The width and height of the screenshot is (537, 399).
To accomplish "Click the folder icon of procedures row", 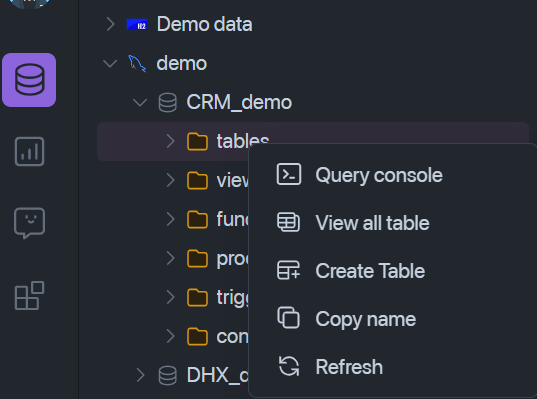I will click(198, 259).
